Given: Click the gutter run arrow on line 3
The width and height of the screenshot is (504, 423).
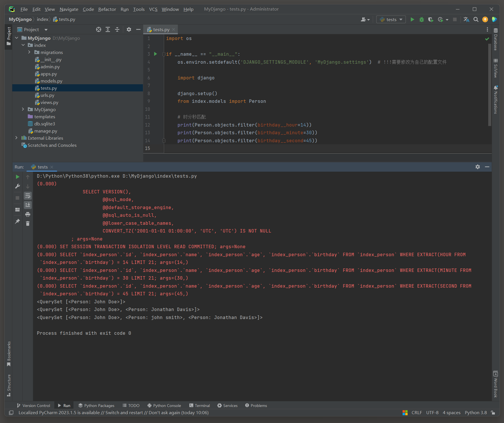Looking at the screenshot, I should coord(156,54).
